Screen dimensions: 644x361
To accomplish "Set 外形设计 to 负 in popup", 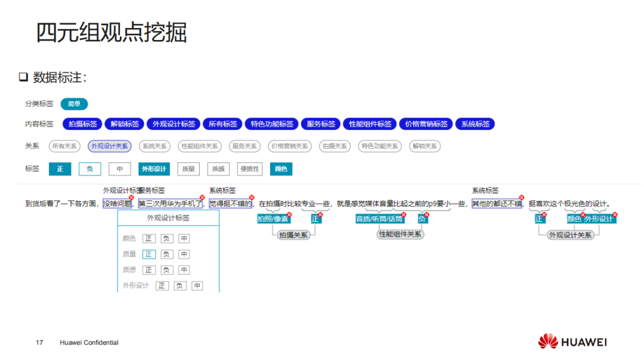I will pyautogui.click(x=179, y=286).
